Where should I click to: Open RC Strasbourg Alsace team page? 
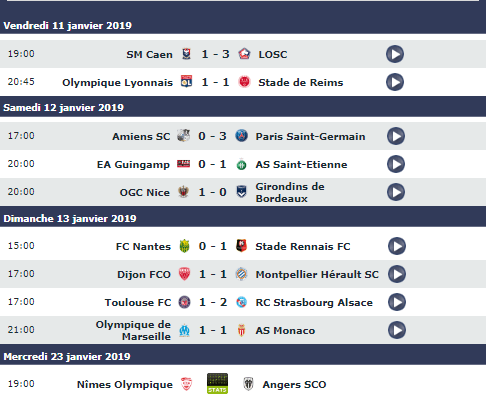(314, 302)
